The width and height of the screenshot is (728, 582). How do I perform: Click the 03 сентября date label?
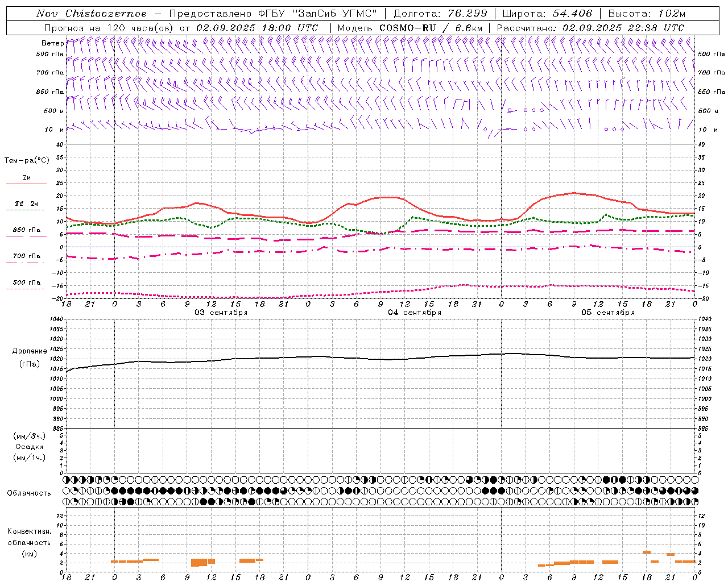221,313
